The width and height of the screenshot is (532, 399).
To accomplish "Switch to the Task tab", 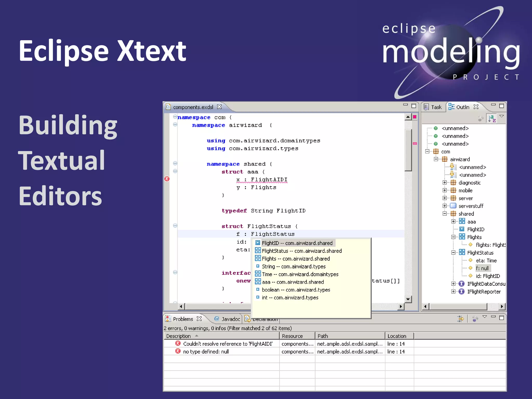I will [433, 107].
